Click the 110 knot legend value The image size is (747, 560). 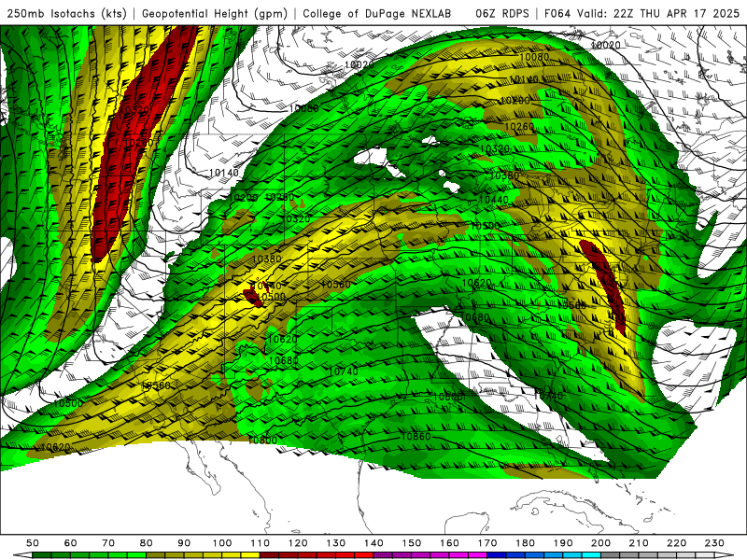coord(261,543)
